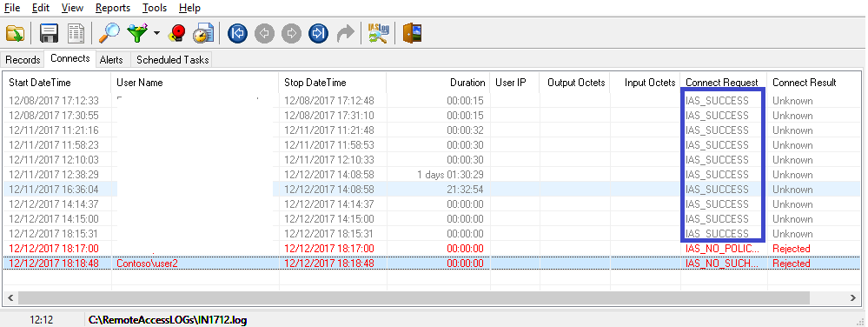The width and height of the screenshot is (868, 327).
Task: Open log file with the folder icon
Action: (15, 33)
